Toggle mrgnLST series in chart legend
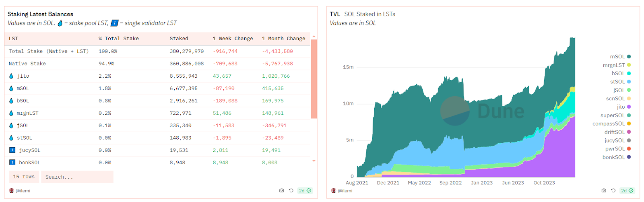 (x=617, y=65)
